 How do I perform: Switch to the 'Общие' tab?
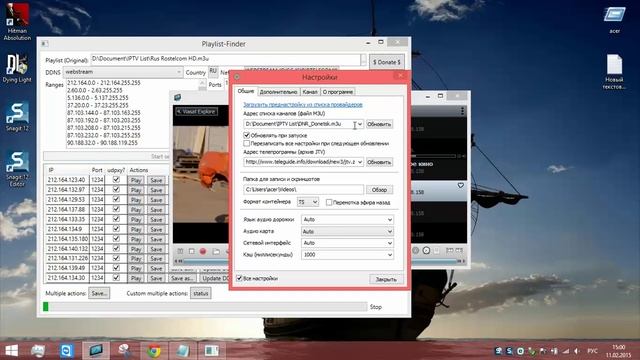[246, 91]
